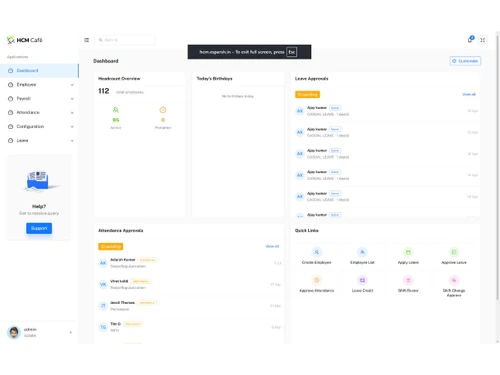Click the Esc key in fullscreen notice
The width and height of the screenshot is (500, 375).
[291, 52]
